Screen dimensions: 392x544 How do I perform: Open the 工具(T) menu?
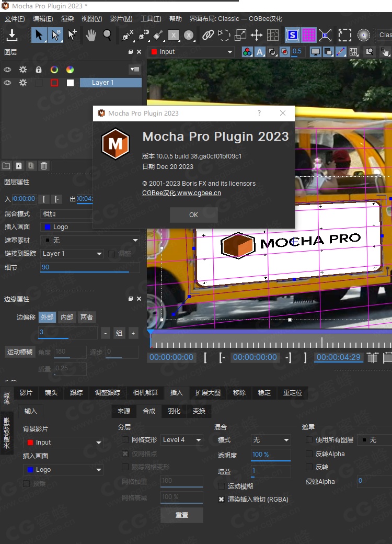point(151,19)
